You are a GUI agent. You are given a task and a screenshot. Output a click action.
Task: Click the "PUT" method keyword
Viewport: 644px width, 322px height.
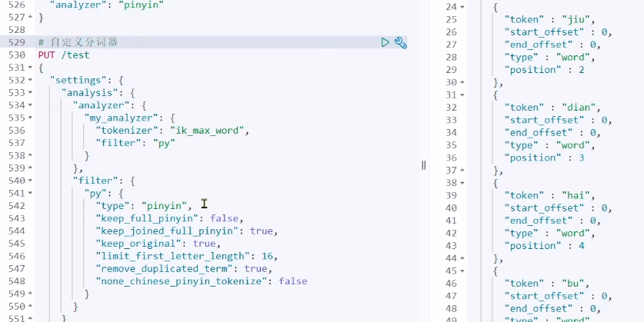tap(47, 55)
